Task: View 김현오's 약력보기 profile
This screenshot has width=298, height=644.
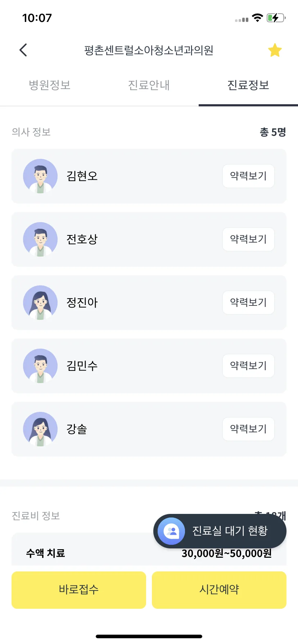Action: (x=248, y=176)
